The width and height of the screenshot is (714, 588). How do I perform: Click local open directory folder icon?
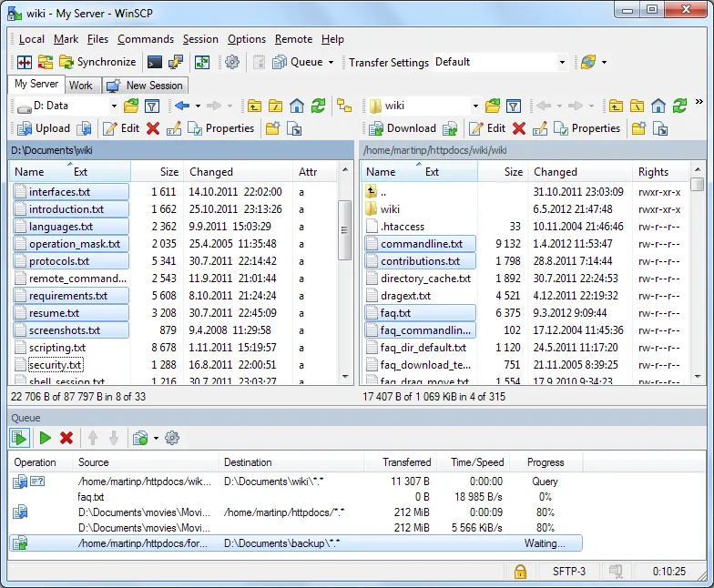131,106
